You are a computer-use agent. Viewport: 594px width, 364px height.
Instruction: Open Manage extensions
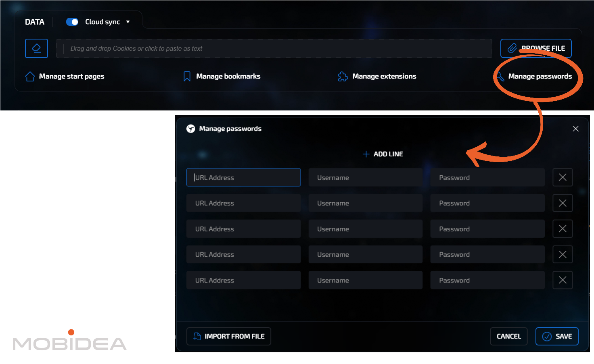click(377, 76)
